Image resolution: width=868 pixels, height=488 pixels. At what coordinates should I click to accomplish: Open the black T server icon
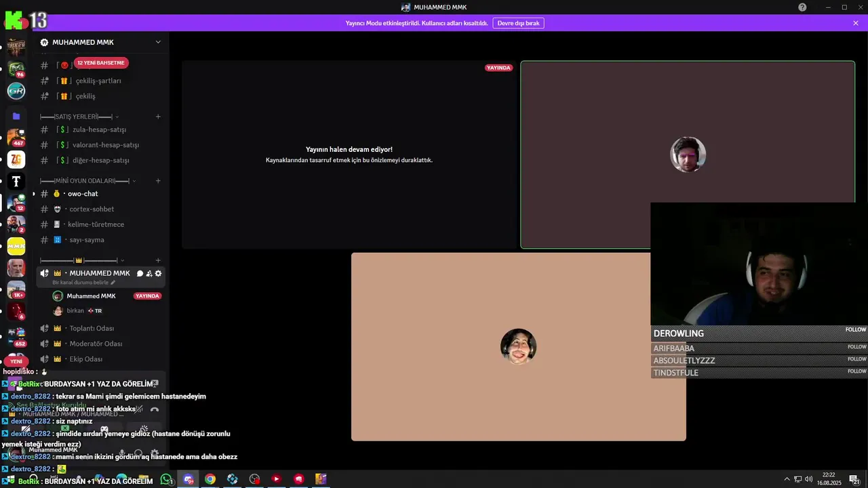[x=16, y=181]
